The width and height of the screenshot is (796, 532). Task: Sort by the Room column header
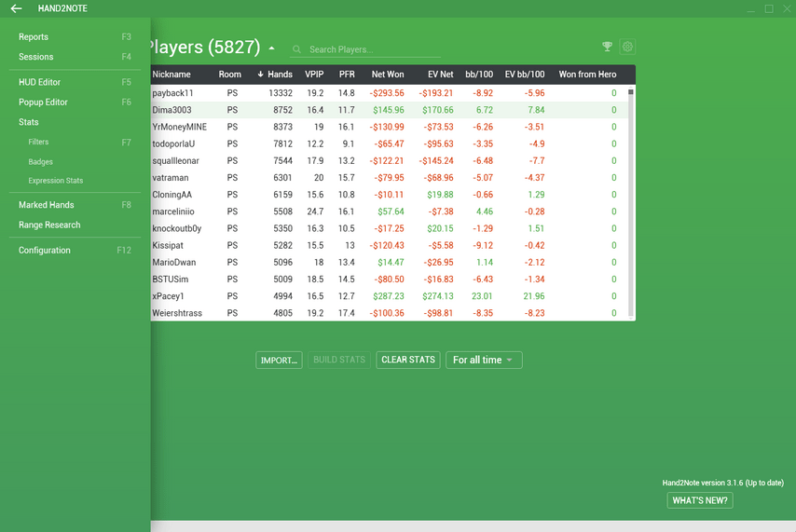(230, 75)
